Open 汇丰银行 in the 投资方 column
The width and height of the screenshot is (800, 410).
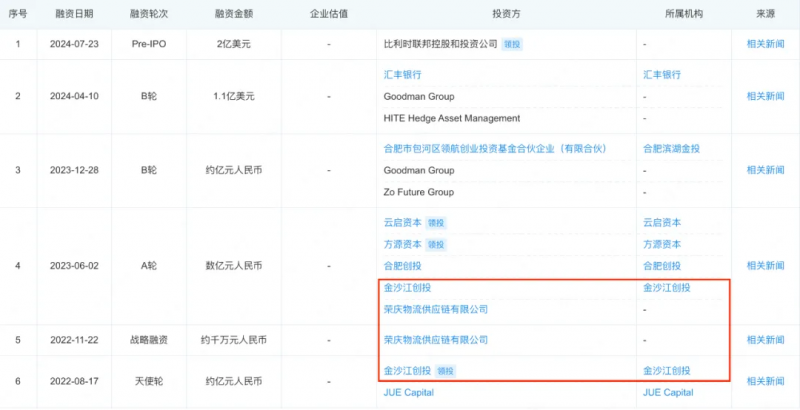402,74
